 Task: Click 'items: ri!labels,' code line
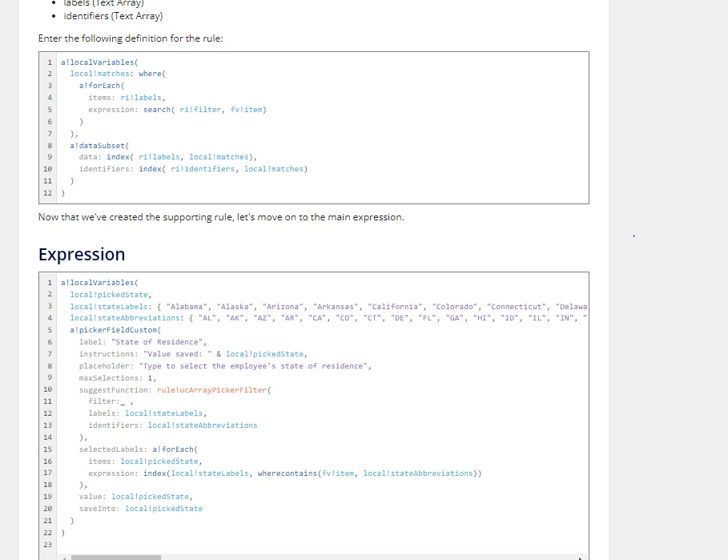tap(127, 98)
